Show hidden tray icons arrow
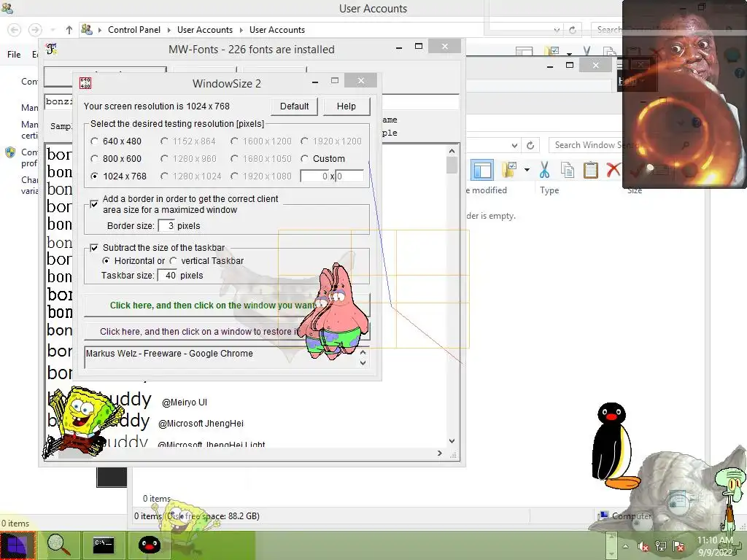This screenshot has width=747, height=560. click(x=625, y=546)
